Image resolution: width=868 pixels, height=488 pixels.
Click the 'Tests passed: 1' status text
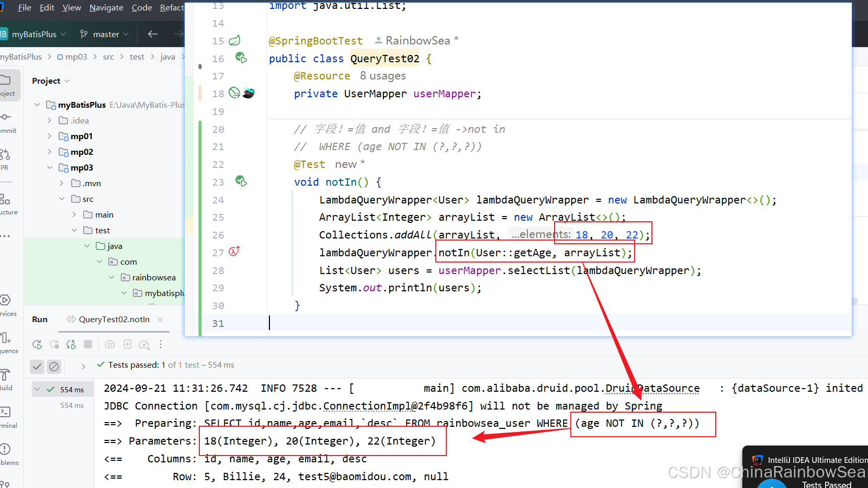[137, 365]
